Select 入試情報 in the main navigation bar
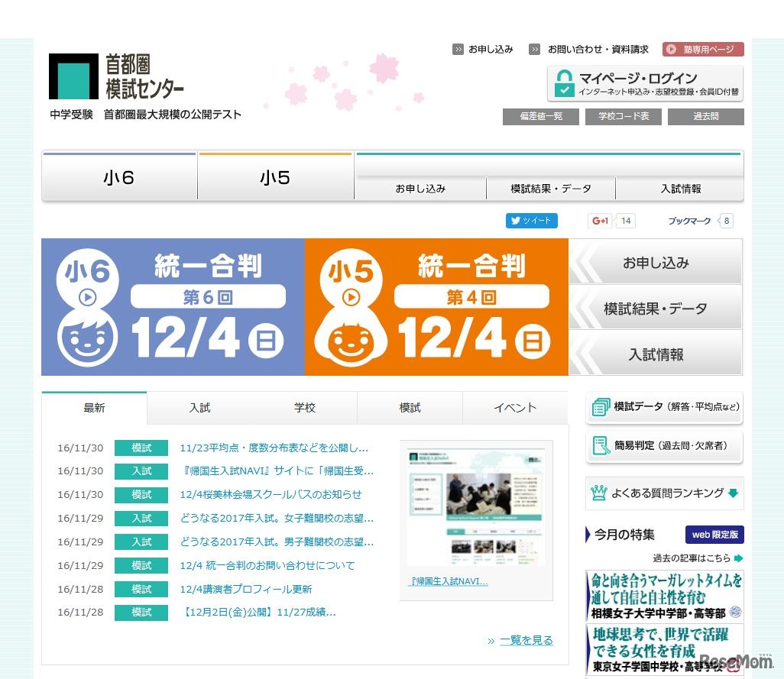This screenshot has height=679, width=784. click(x=681, y=189)
